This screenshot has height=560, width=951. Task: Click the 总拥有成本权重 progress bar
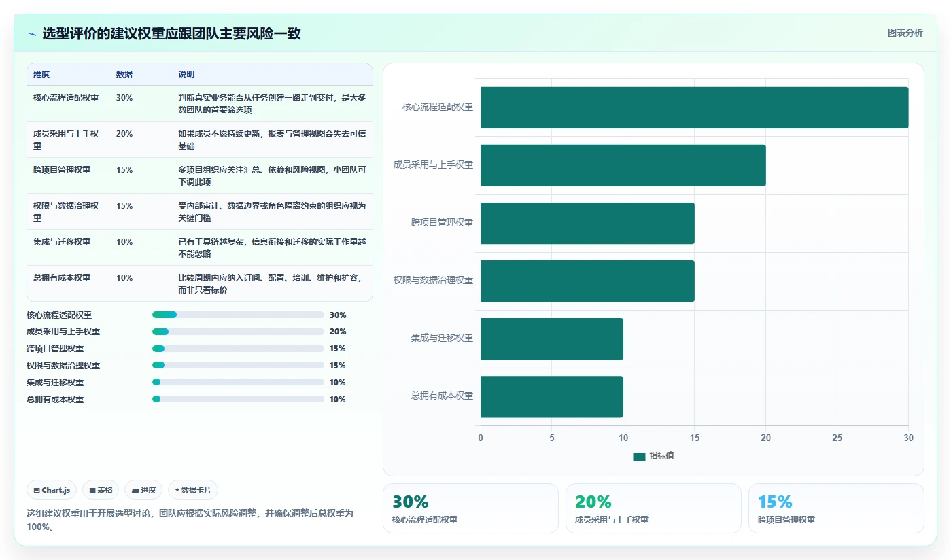point(238,399)
